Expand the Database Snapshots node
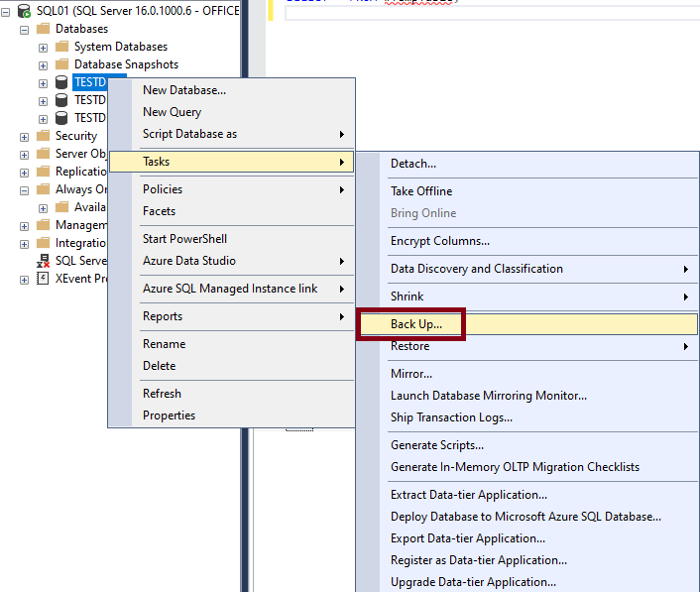Image resolution: width=700 pixels, height=592 pixels. click(x=43, y=66)
